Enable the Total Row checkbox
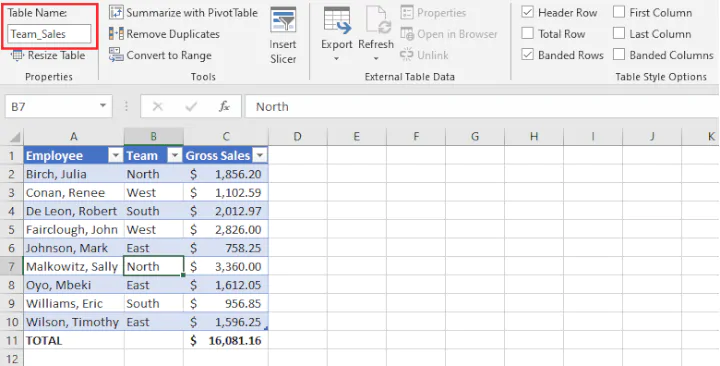This screenshot has width=720, height=366. (x=528, y=34)
